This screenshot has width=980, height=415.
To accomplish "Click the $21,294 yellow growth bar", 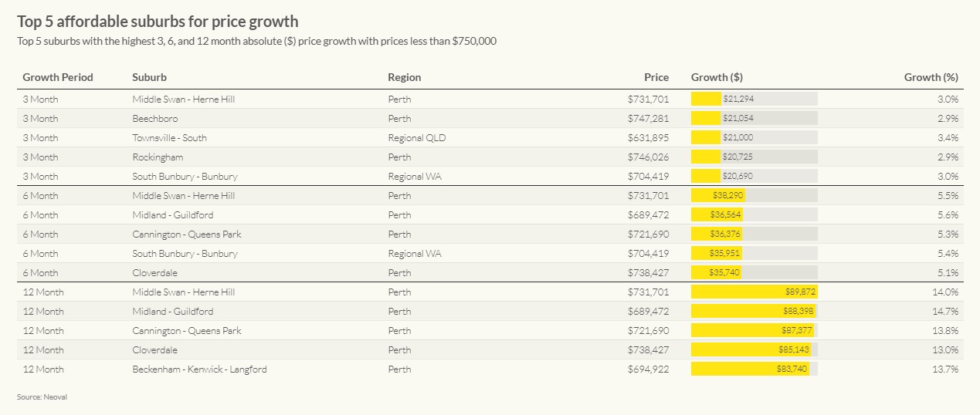I will [706, 100].
